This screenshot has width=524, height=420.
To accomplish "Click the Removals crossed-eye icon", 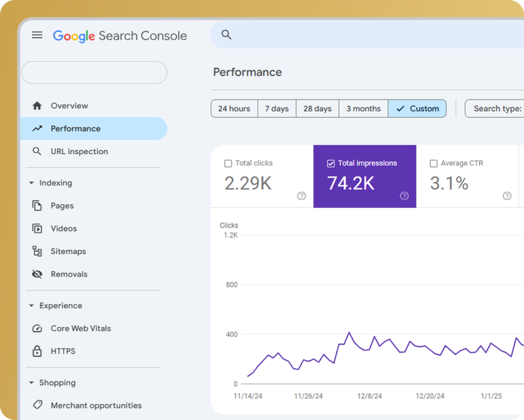I will point(37,274).
